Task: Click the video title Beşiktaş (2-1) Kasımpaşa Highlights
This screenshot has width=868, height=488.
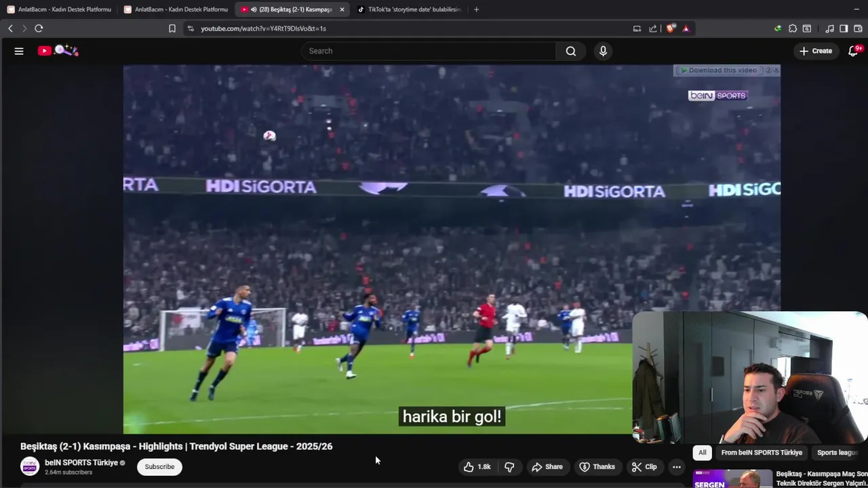Action: (176, 447)
